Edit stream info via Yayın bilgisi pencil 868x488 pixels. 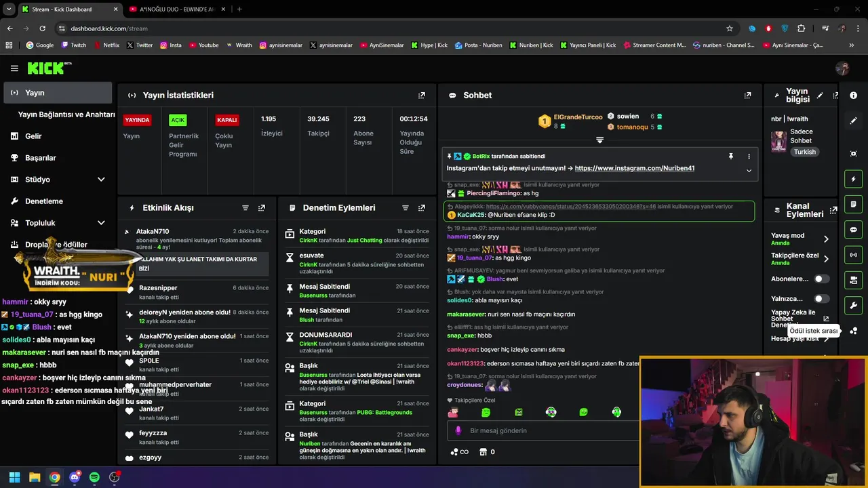(x=820, y=96)
